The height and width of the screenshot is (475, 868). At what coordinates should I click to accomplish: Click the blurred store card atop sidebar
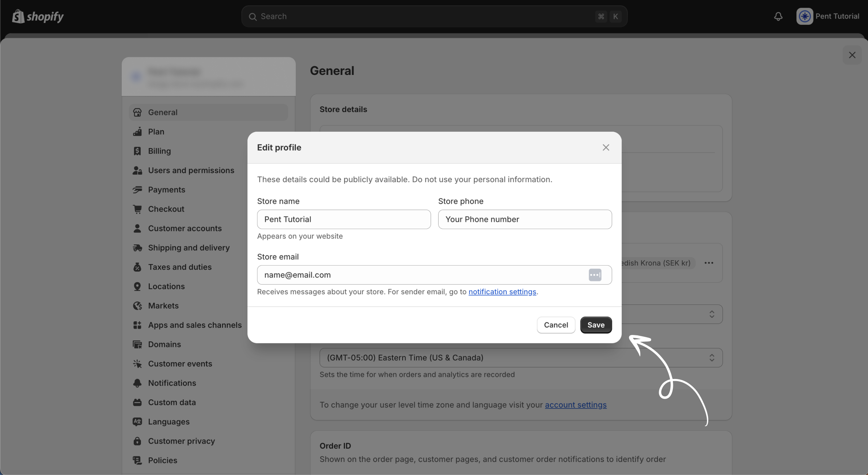209,76
